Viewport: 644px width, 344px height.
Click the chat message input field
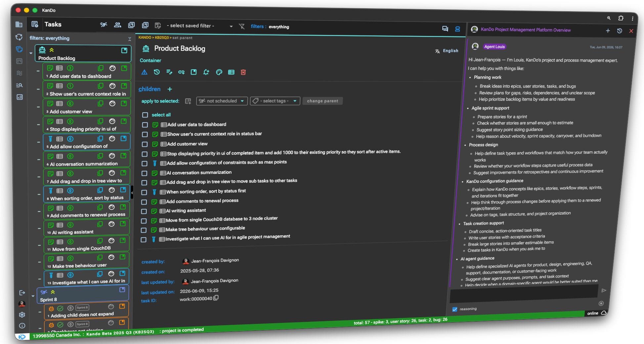coord(524,293)
